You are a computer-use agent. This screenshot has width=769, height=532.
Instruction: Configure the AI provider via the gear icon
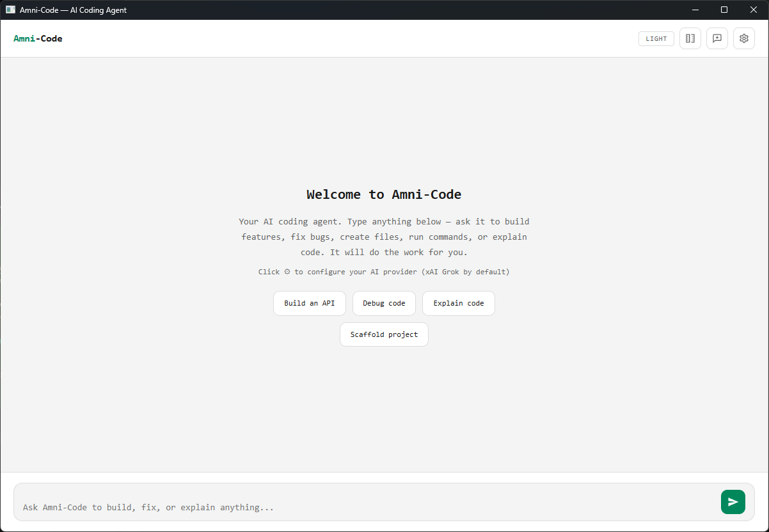coord(743,38)
